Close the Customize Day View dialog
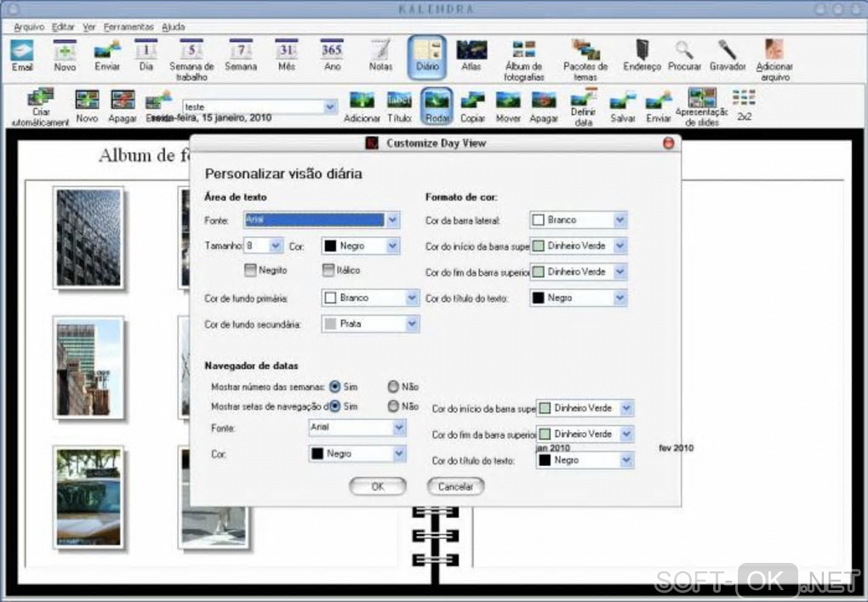The height and width of the screenshot is (602, 868). [x=668, y=144]
